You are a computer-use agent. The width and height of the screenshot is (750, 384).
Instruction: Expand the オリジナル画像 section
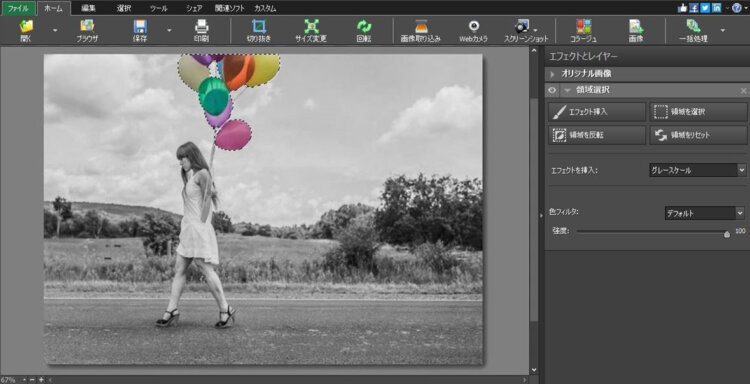[x=553, y=74]
